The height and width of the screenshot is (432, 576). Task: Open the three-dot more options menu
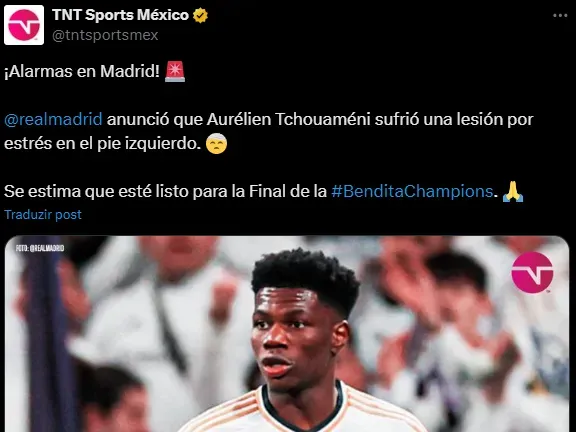pos(560,15)
